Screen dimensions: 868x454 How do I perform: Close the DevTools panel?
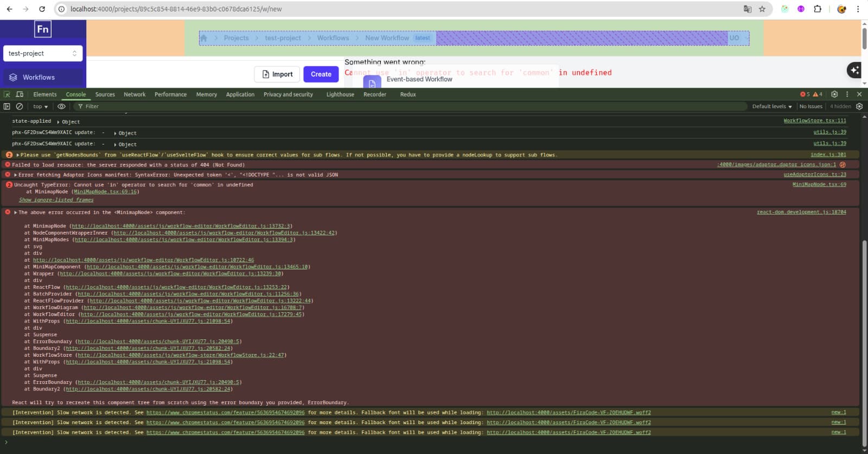tap(859, 94)
